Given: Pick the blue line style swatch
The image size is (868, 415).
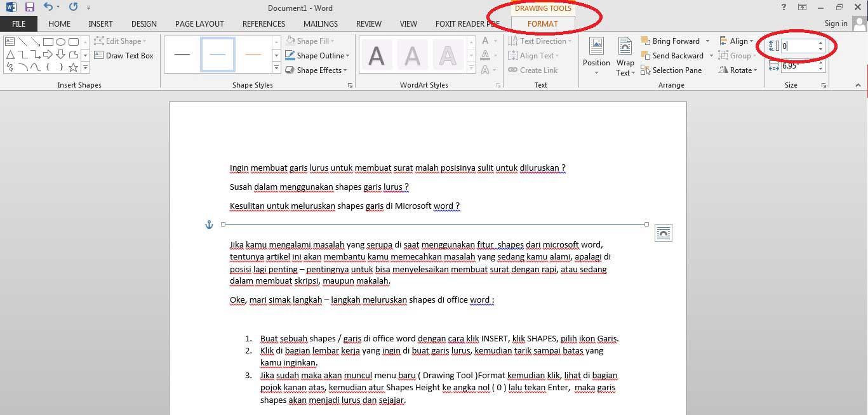Looking at the screenshot, I should tap(218, 55).
